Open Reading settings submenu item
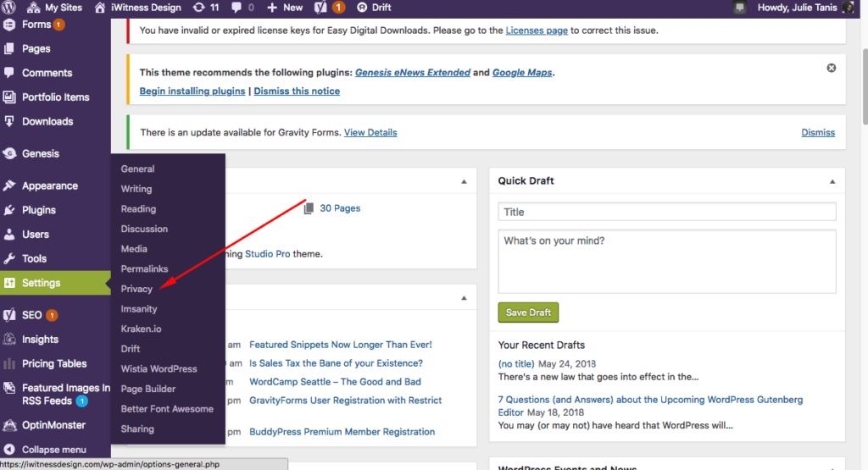This screenshot has height=470, width=868. point(138,208)
